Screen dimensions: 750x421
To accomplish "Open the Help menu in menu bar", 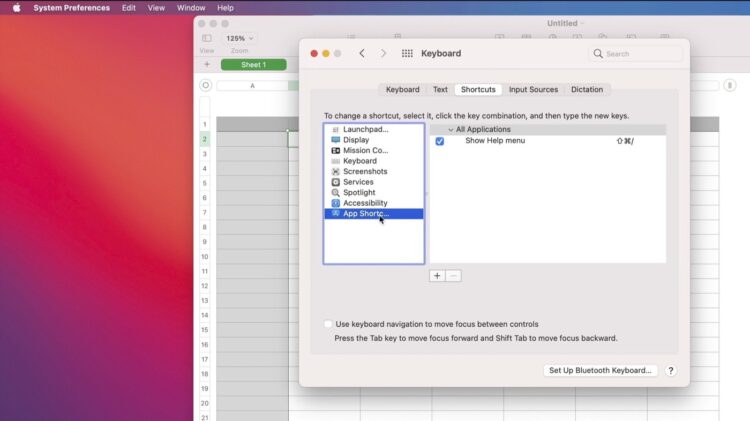I will (225, 8).
